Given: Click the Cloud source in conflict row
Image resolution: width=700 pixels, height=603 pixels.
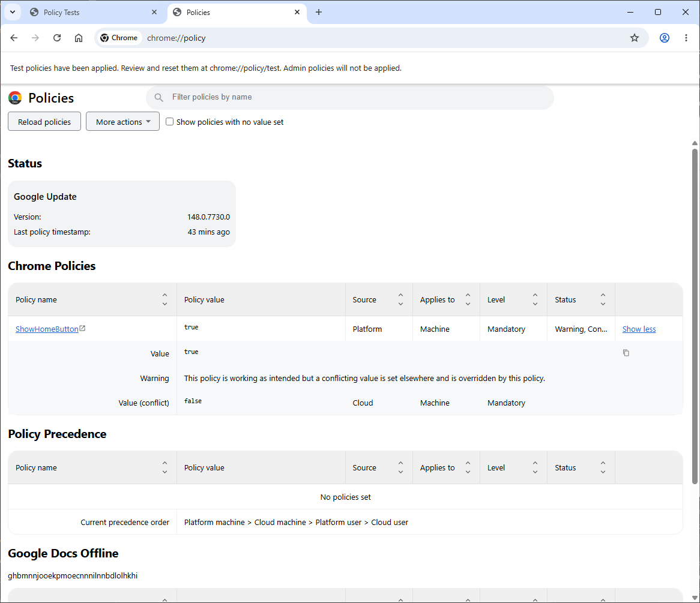Looking at the screenshot, I should click(x=363, y=403).
